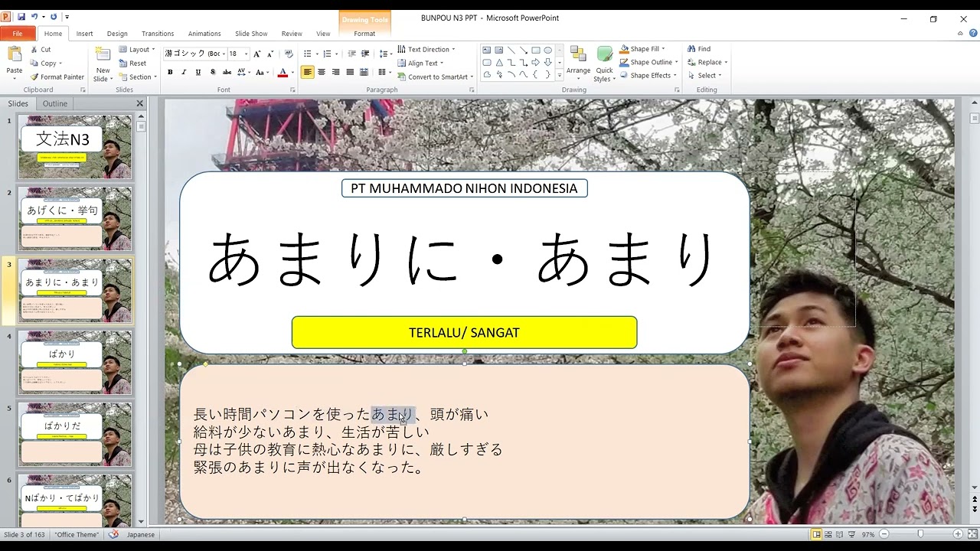Click Convert to SmartArt
The height and width of the screenshot is (551, 980).
[x=435, y=77]
